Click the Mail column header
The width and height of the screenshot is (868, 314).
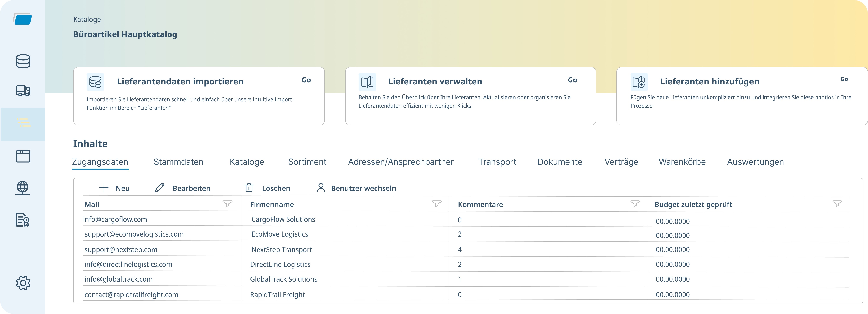click(x=92, y=205)
